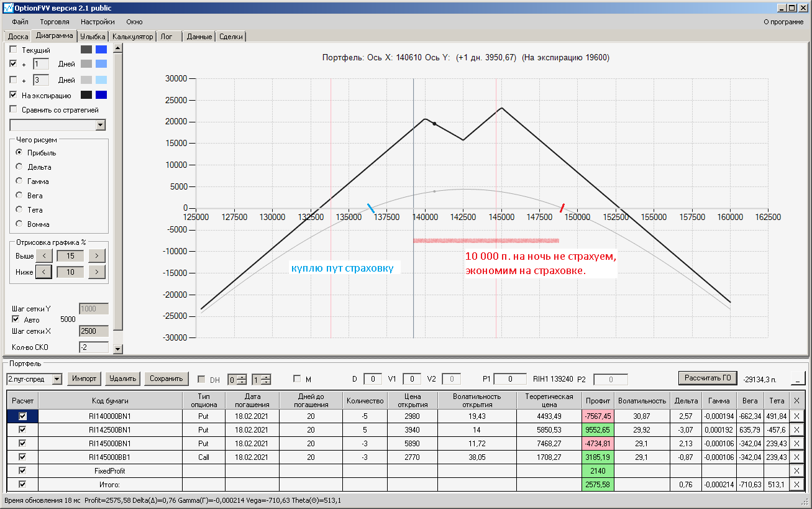Viewport: 812px width, 509px height.
Task: Select the Тета radio button
Action: (x=19, y=210)
